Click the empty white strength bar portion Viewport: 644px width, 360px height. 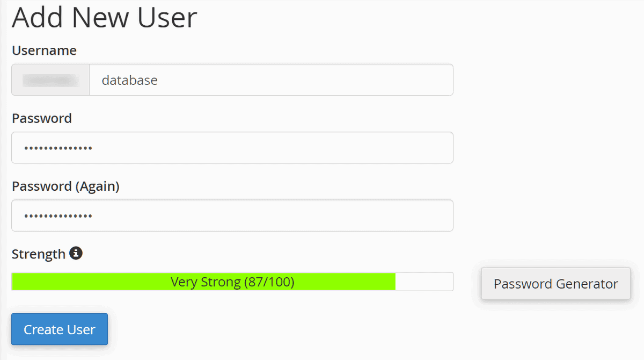point(424,282)
